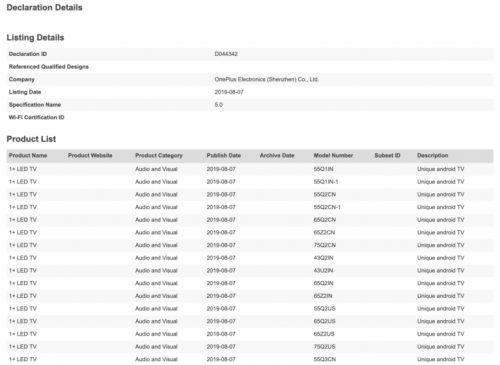The width and height of the screenshot is (500, 365).
Task: Click the Listing Date label
Action: point(25,92)
